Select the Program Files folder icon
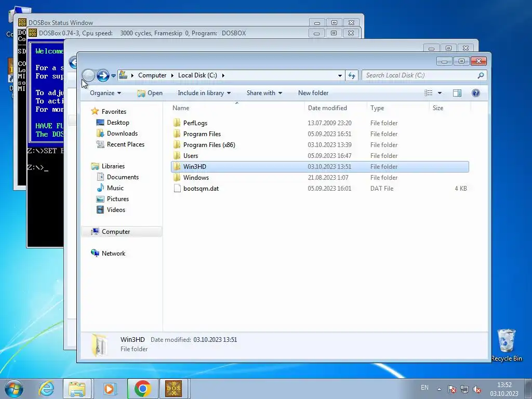532x399 pixels. (177, 134)
